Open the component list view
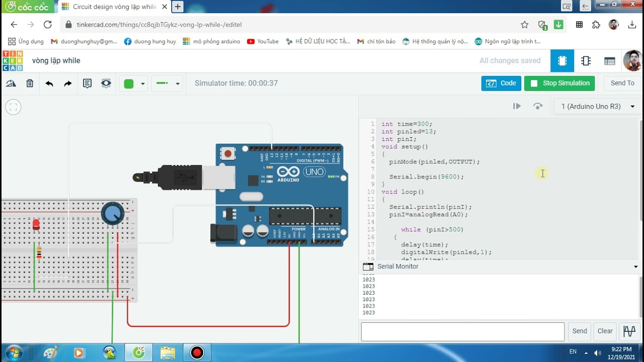This screenshot has height=362, width=644. [610, 61]
